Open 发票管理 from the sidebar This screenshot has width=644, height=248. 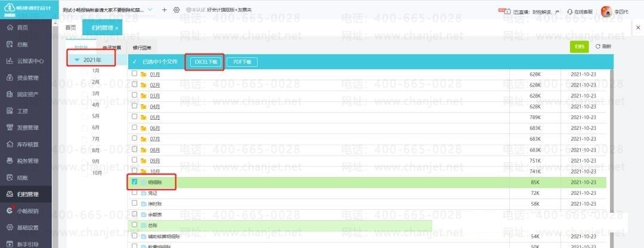(x=24, y=128)
